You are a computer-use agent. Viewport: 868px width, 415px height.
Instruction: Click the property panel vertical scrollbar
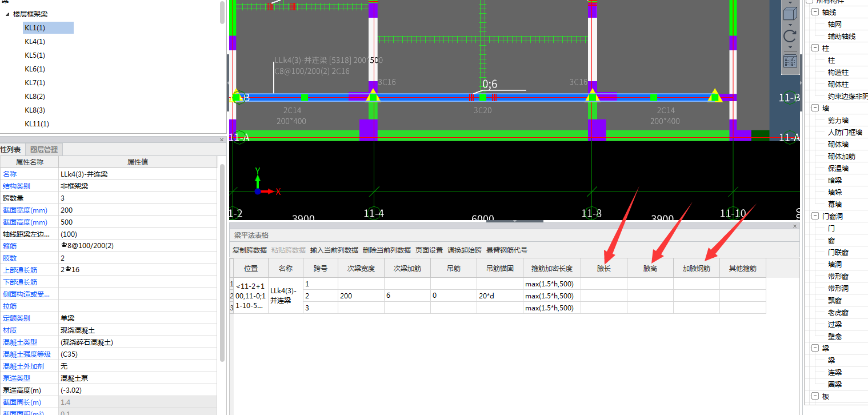[222, 263]
